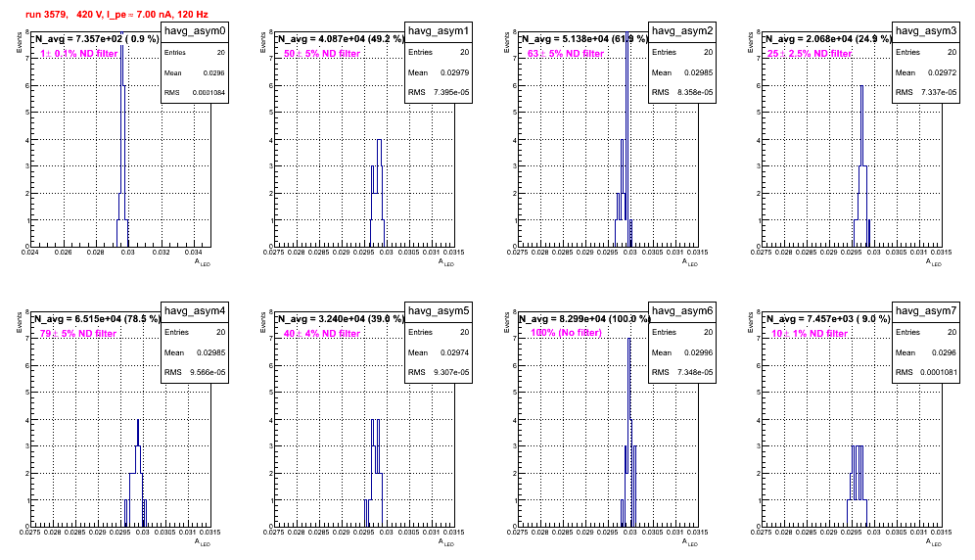Select Mean value 0.02972

coord(943,72)
